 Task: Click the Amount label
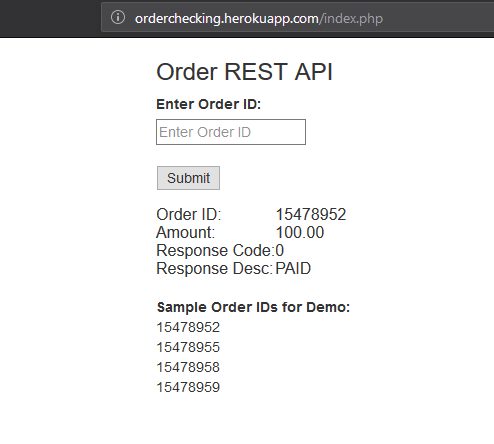click(186, 232)
